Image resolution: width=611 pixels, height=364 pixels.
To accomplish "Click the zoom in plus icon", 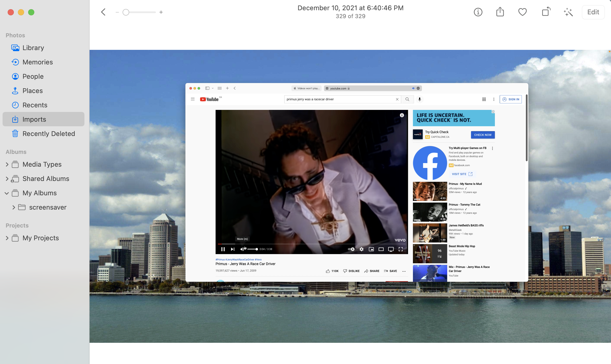I will pyautogui.click(x=161, y=12).
